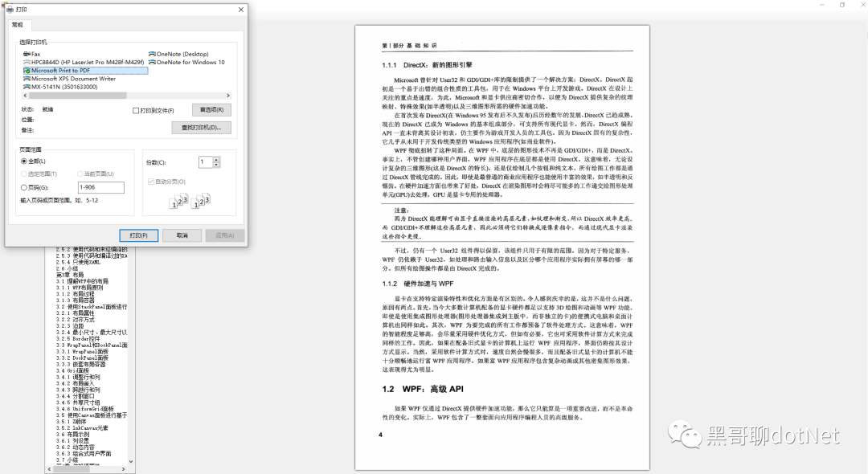Open bookmark 3.1.2 布局过程
This screenshot has height=474, width=868.
(76, 294)
